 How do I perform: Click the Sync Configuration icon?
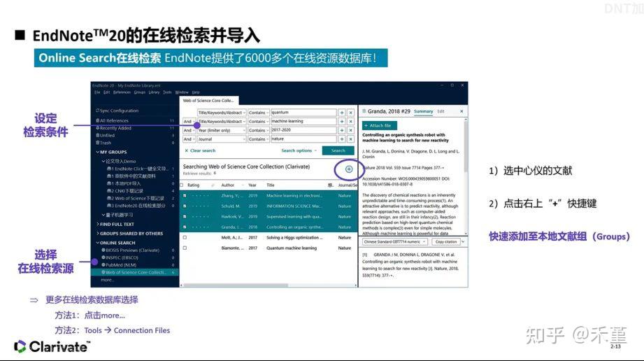[x=97, y=111]
